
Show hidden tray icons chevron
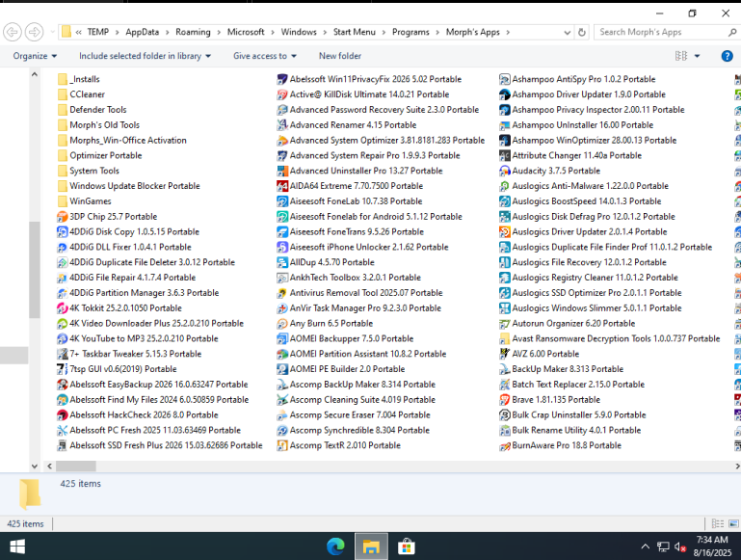coord(645,547)
